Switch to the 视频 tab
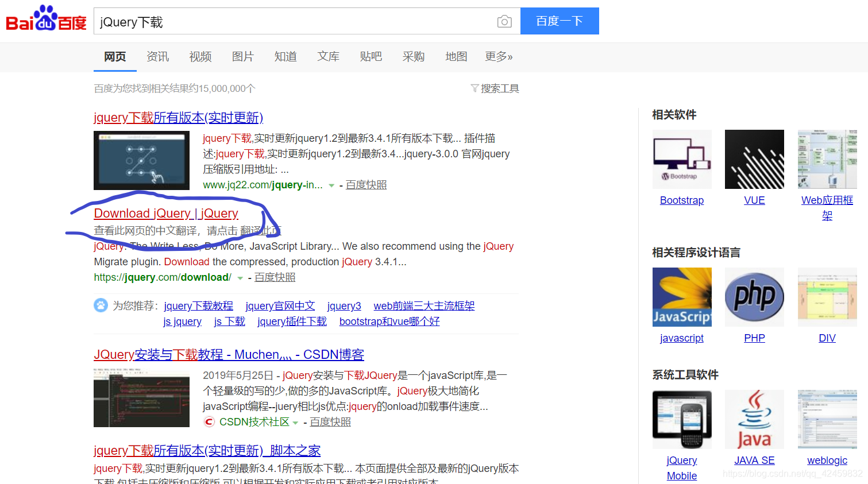Viewport: 868px width, 484px height. [200, 56]
